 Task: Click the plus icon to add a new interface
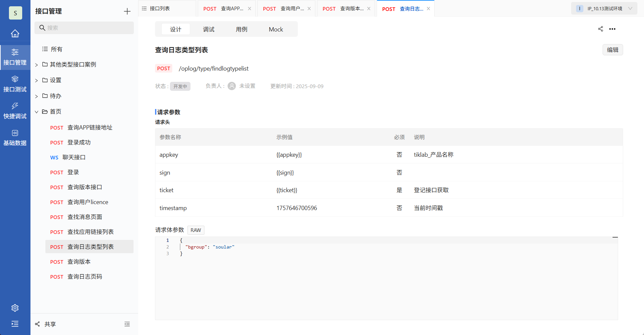127,11
